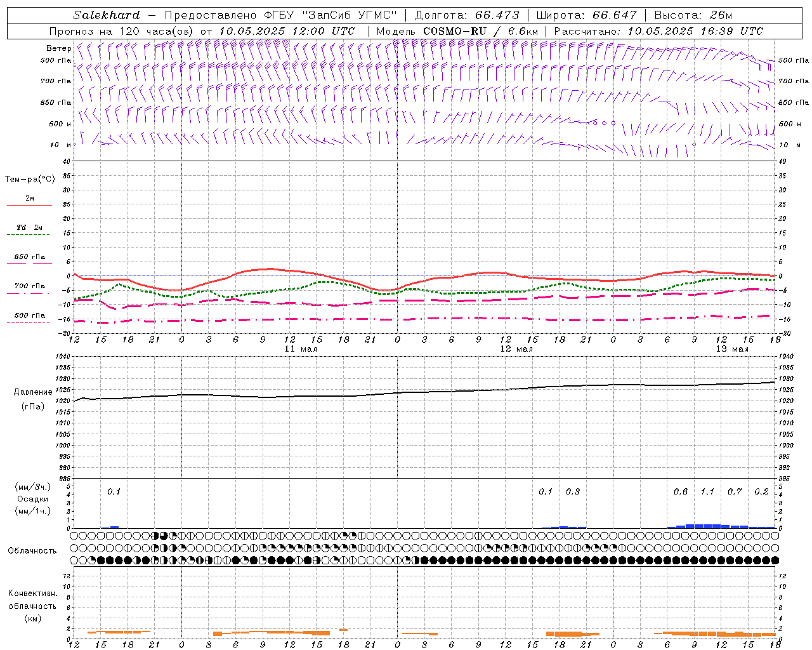
Task: Click the 0.6 precipitation amount value
Action: [x=681, y=492]
